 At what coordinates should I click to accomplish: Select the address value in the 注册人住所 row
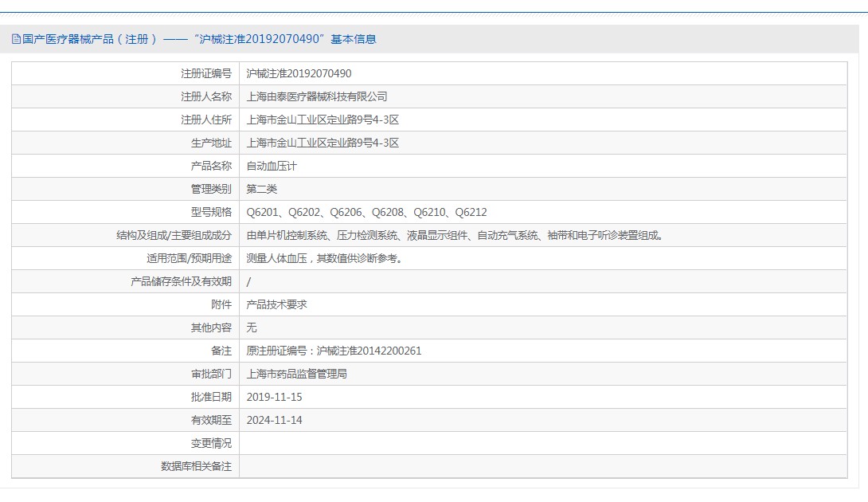[x=323, y=120]
